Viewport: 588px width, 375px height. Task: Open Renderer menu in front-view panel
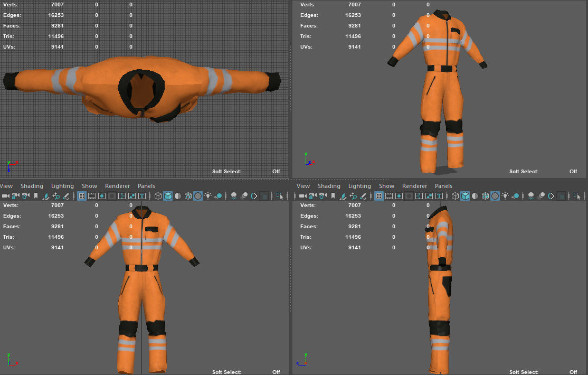(x=117, y=186)
